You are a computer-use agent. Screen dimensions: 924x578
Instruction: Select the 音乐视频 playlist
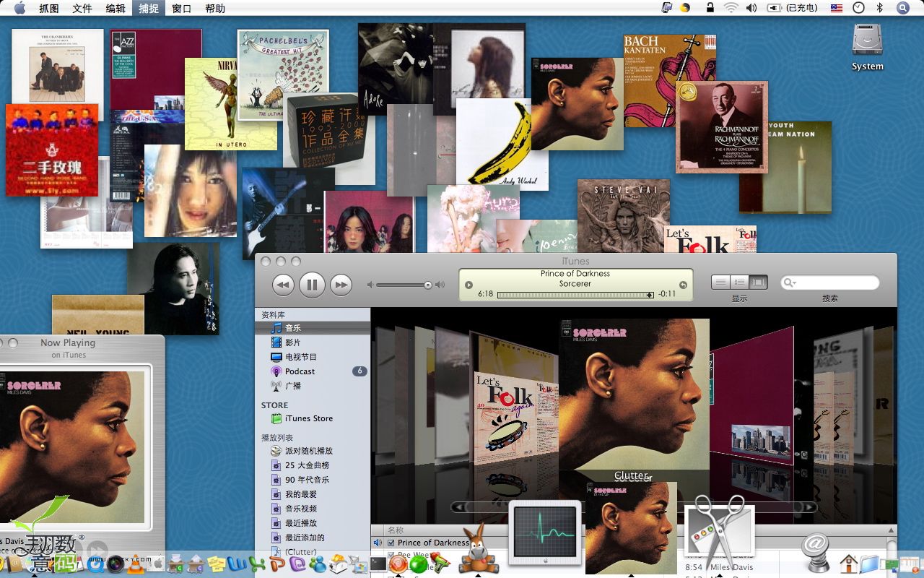(x=313, y=509)
